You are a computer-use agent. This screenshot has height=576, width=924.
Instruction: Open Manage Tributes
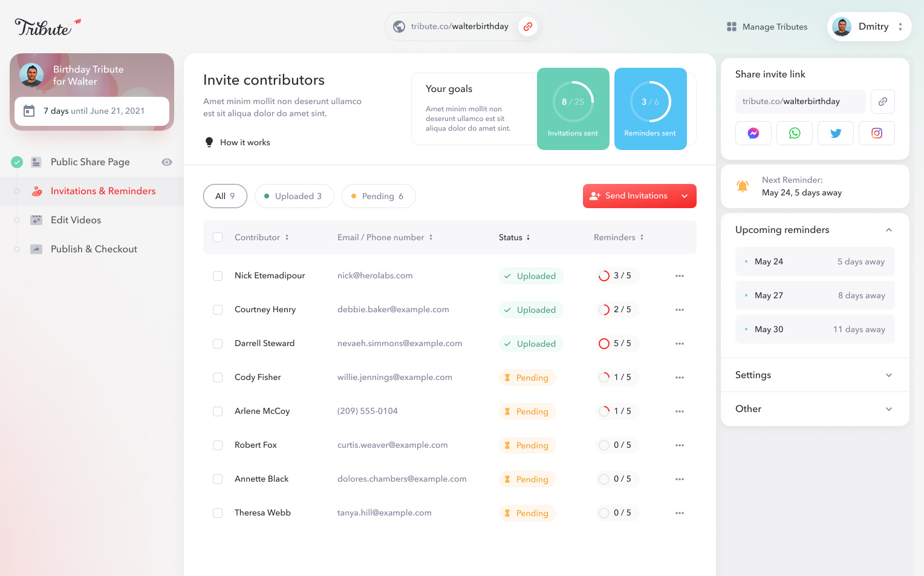[767, 27]
